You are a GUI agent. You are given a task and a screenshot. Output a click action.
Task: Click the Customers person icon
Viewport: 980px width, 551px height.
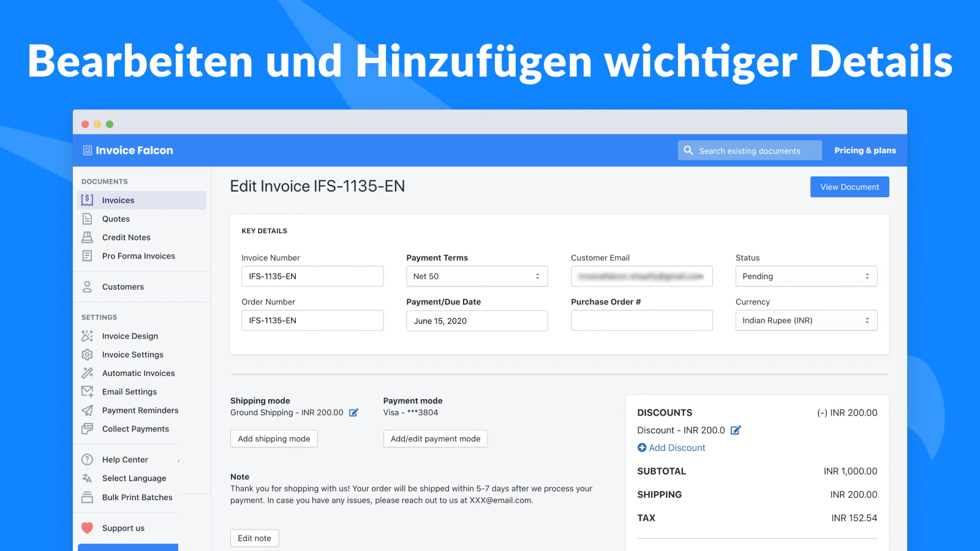pyautogui.click(x=87, y=287)
